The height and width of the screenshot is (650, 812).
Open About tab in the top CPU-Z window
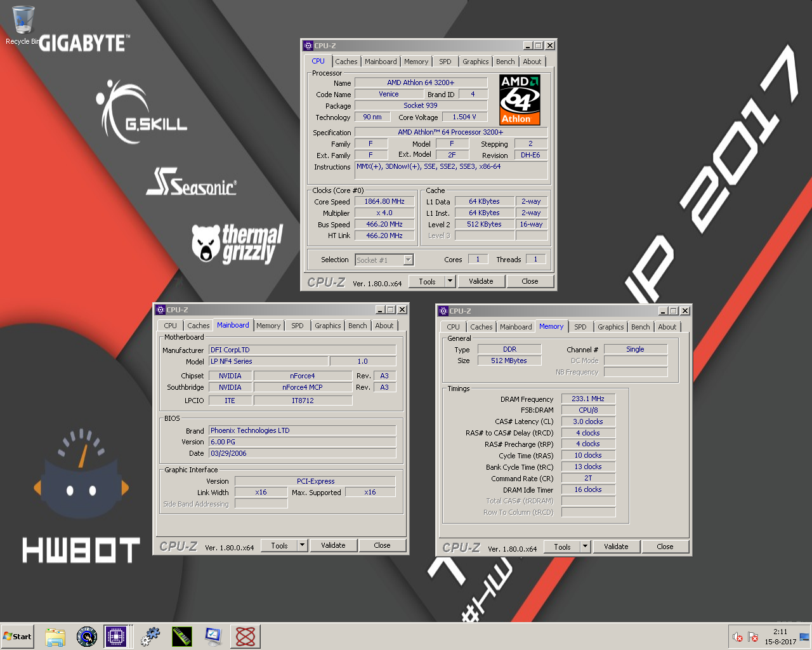click(x=532, y=62)
